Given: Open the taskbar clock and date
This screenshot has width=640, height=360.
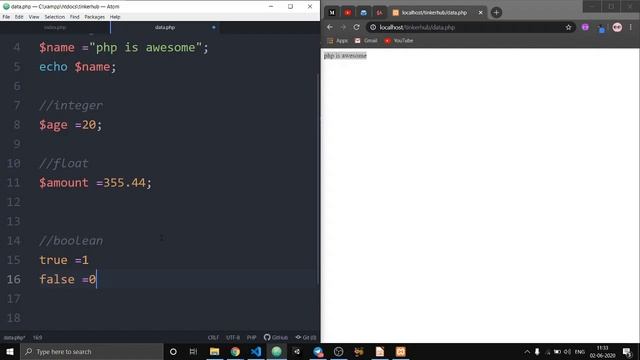Looking at the screenshot, I should 602,351.
